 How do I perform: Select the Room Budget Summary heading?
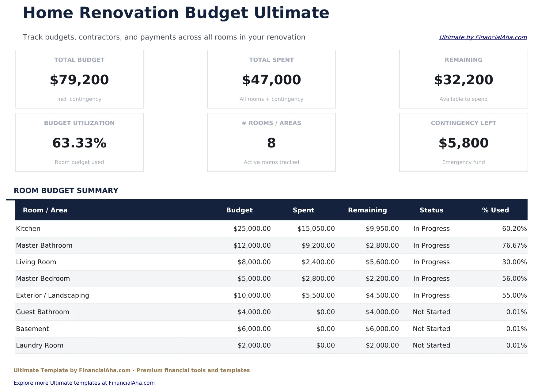coord(66,190)
